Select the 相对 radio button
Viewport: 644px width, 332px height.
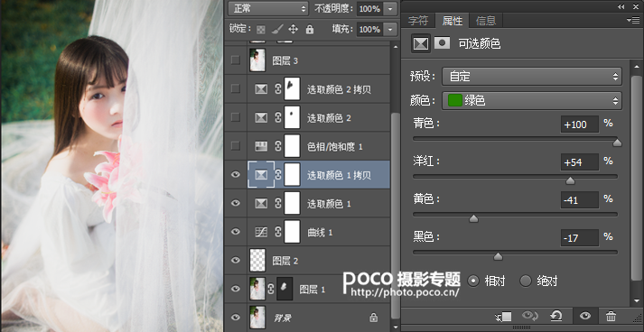click(473, 281)
